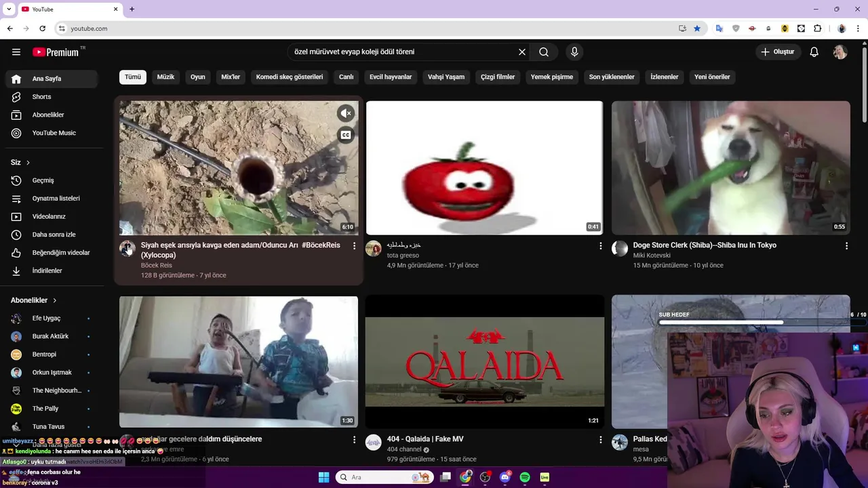
Task: Open the YouTube hamburger guide menu
Action: [x=16, y=52]
